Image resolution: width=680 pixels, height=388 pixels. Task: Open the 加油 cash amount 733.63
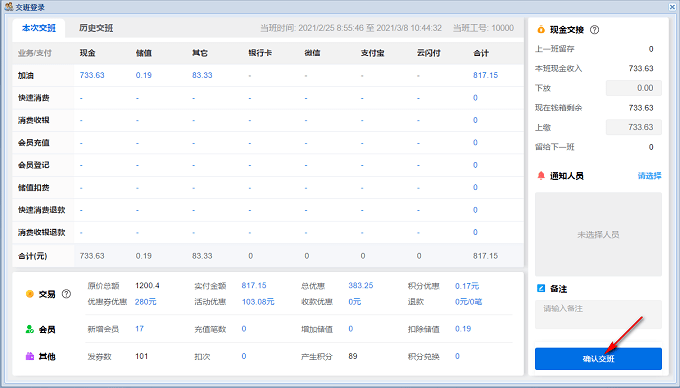click(x=92, y=75)
